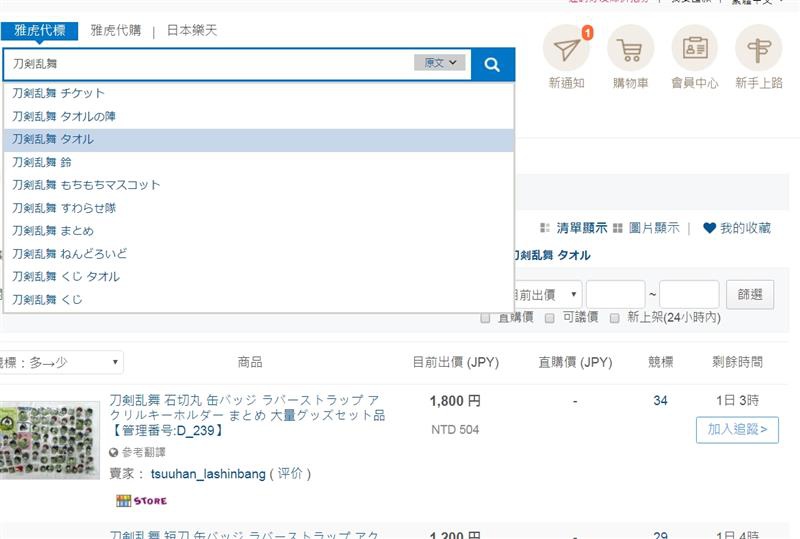
Task: Open seller tsuuhan_lashinbang link
Action: tap(208, 474)
